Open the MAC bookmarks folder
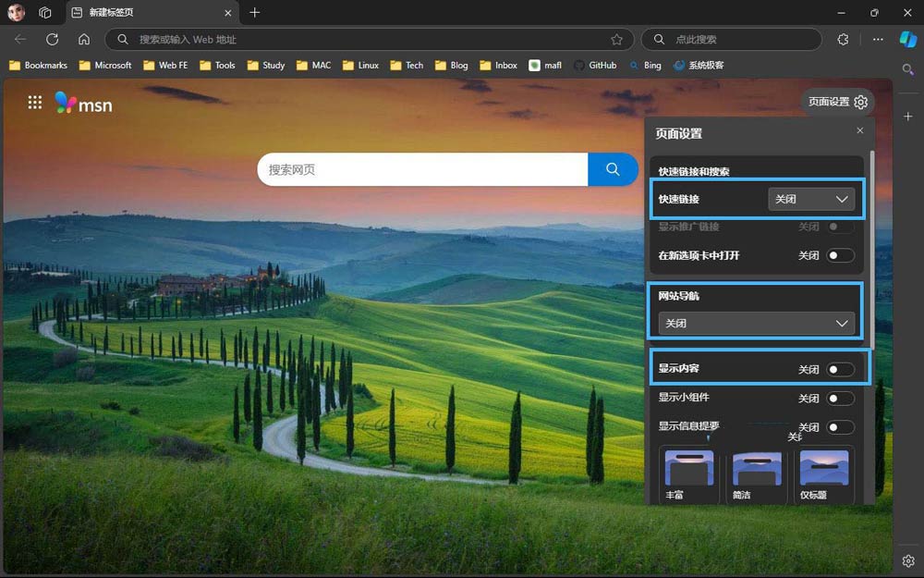 [x=313, y=65]
